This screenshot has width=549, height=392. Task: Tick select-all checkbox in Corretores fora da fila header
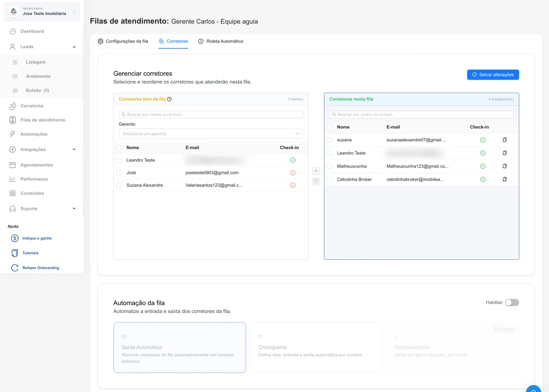click(119, 148)
